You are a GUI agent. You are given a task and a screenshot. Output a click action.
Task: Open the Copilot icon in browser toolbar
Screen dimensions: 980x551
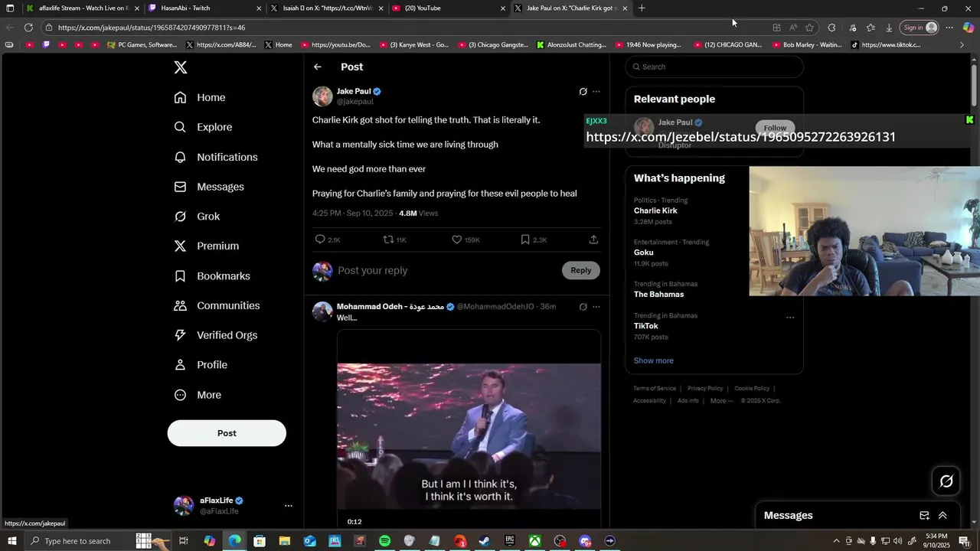click(968, 28)
